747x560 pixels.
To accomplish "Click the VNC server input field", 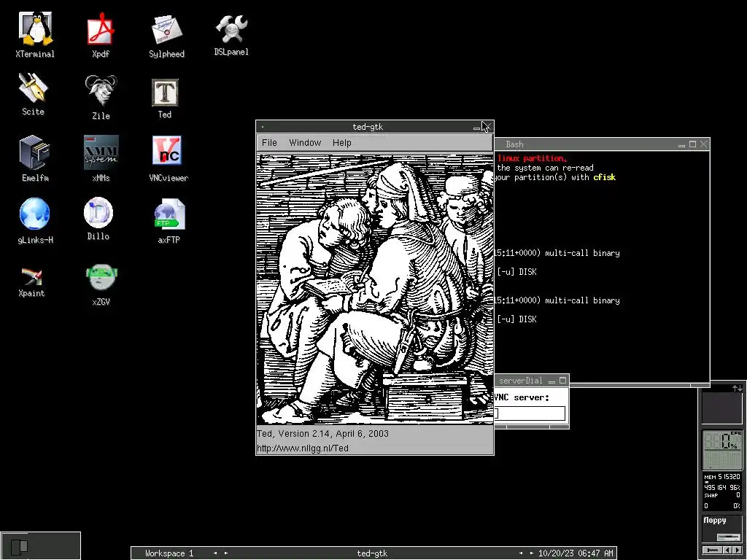I will point(530,413).
